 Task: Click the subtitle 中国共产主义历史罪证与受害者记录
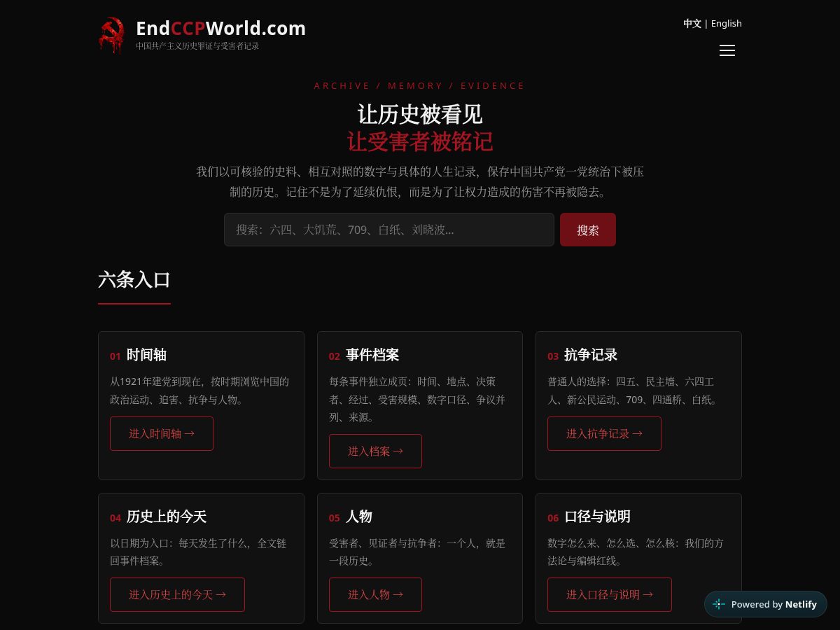197,46
